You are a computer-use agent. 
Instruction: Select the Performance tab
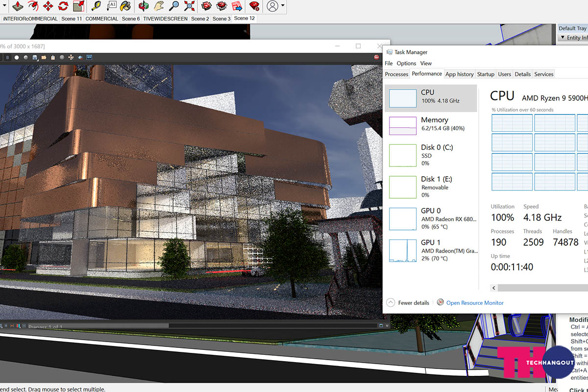click(x=427, y=74)
